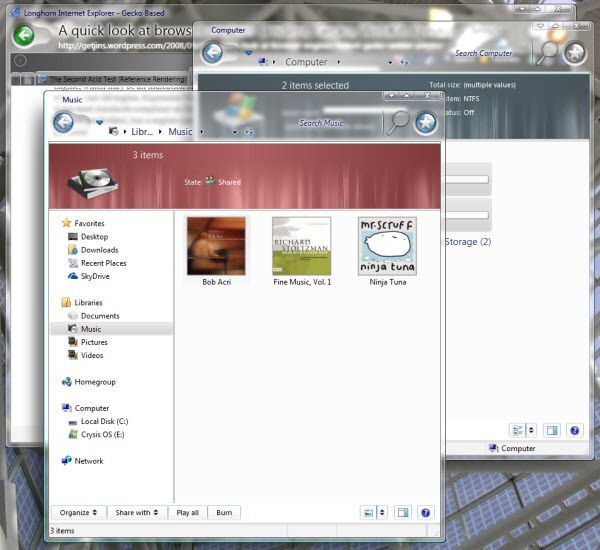The image size is (600, 550).
Task: Click the star favorites button in Music window
Action: point(426,122)
